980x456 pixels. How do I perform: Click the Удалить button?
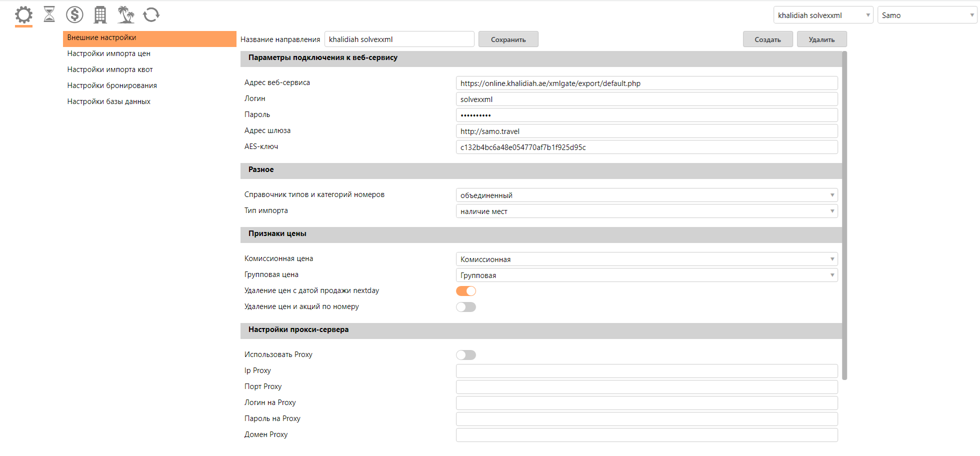point(821,39)
